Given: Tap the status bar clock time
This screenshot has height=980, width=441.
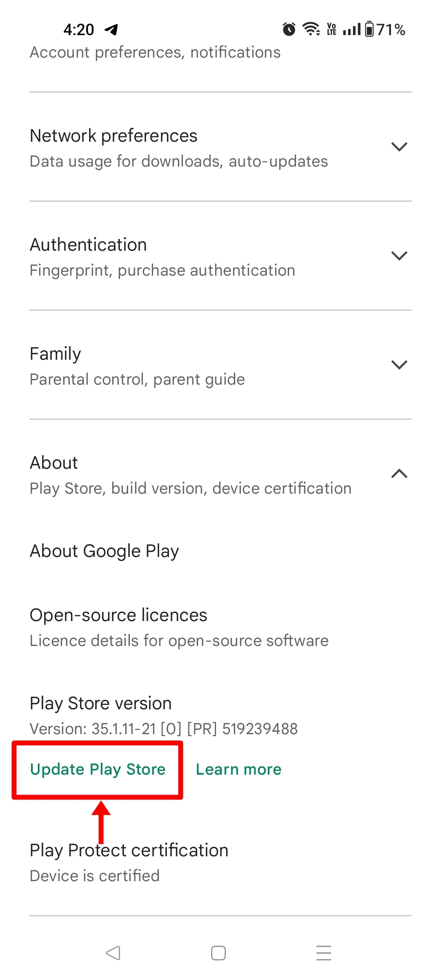Looking at the screenshot, I should tap(78, 29).
